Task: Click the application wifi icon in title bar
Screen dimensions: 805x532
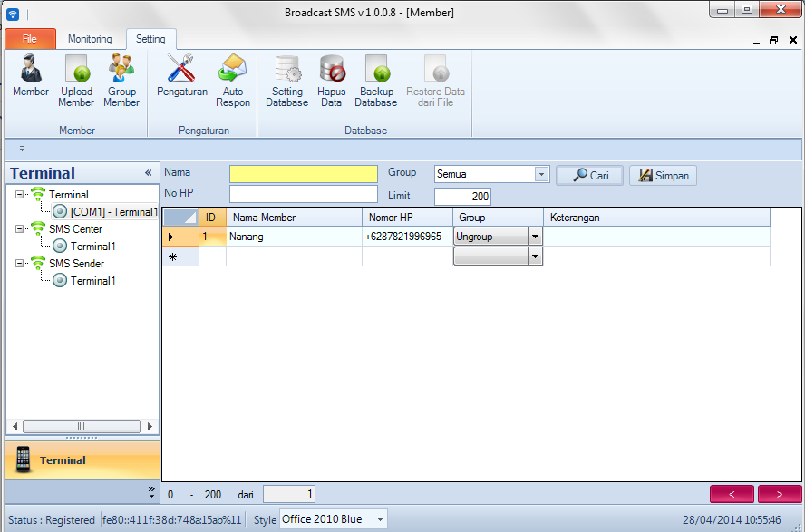Action: (x=13, y=14)
